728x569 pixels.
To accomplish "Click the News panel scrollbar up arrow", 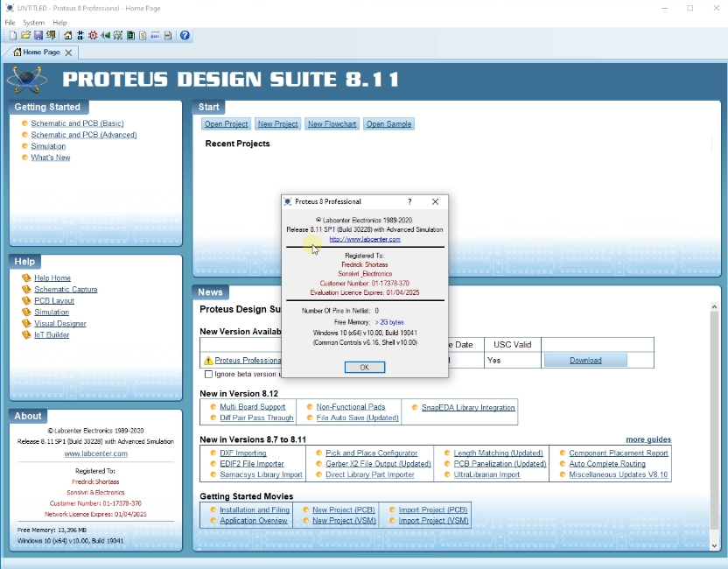I will [715, 306].
